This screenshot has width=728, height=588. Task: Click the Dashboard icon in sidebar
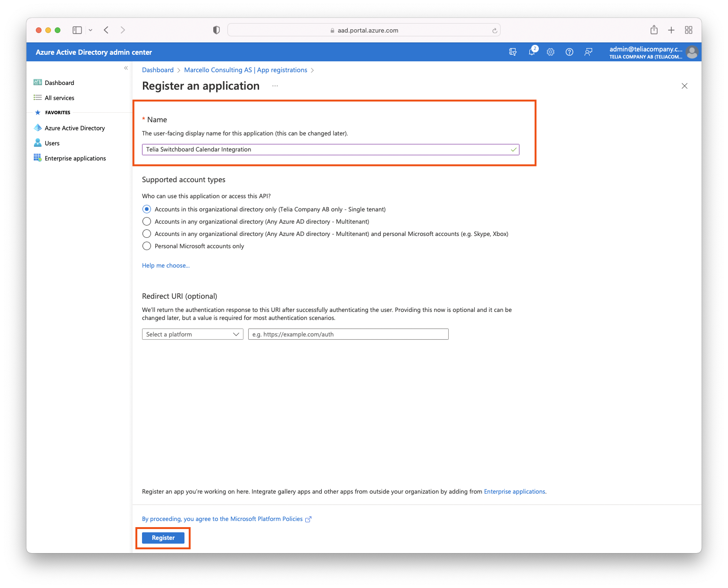coord(38,83)
